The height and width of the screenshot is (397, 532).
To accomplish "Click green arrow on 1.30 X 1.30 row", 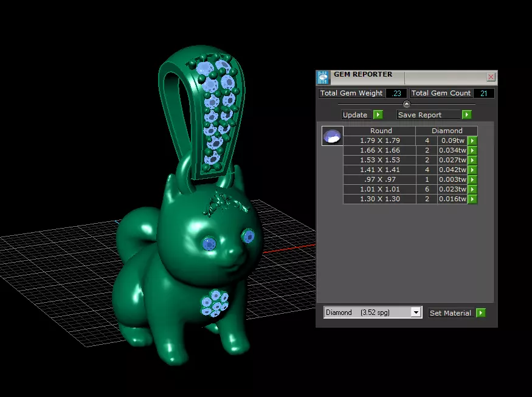I will [x=472, y=199].
